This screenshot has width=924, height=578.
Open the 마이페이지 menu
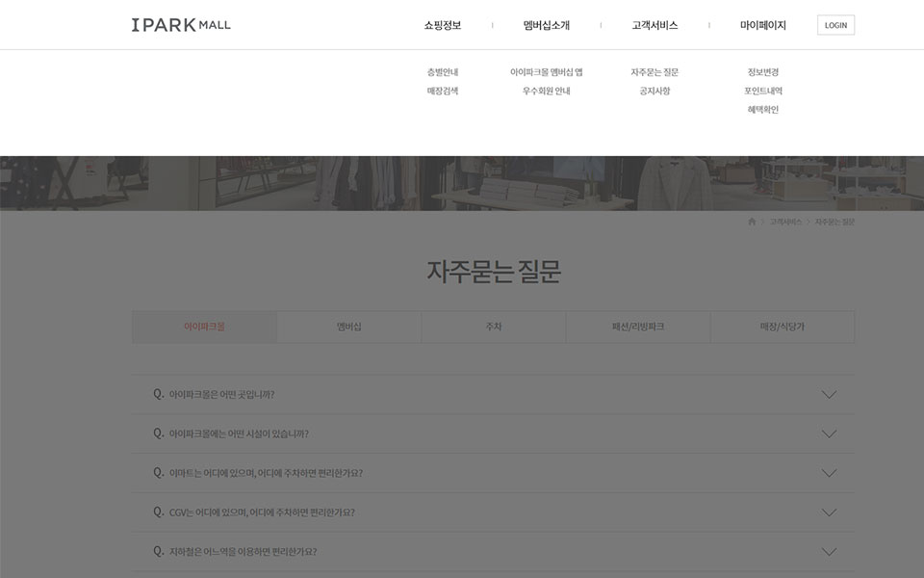tap(763, 25)
